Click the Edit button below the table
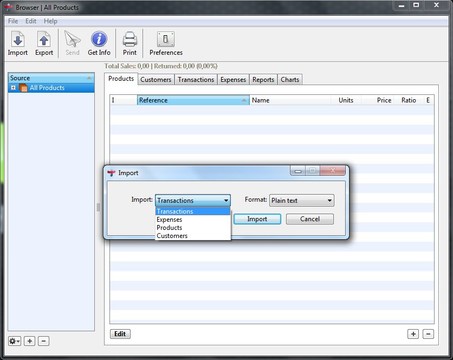Image resolution: width=453 pixels, height=360 pixels. tap(120, 334)
